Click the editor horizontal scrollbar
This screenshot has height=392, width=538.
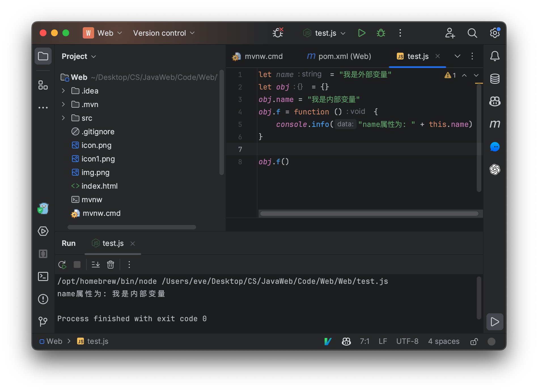[369, 214]
